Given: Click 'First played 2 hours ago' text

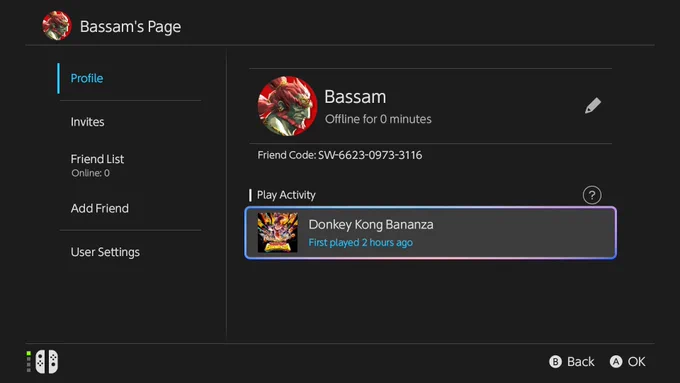Looking at the screenshot, I should (360, 242).
